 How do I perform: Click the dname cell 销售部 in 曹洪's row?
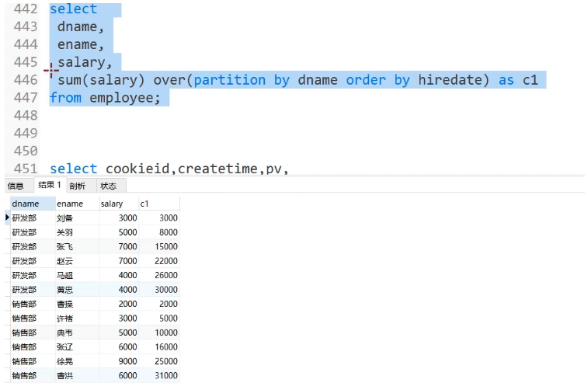(33, 375)
